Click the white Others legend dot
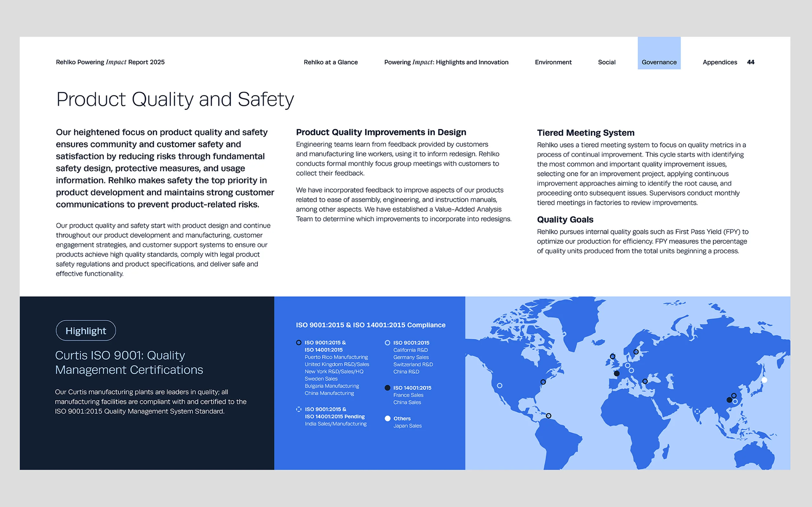Screen dimensions: 812x507 (x=387, y=419)
